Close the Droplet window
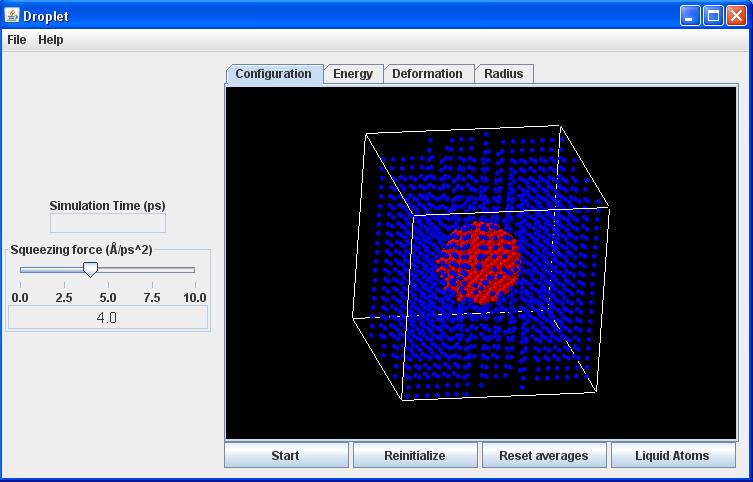Image resolution: width=753 pixels, height=482 pixels. 736,16
